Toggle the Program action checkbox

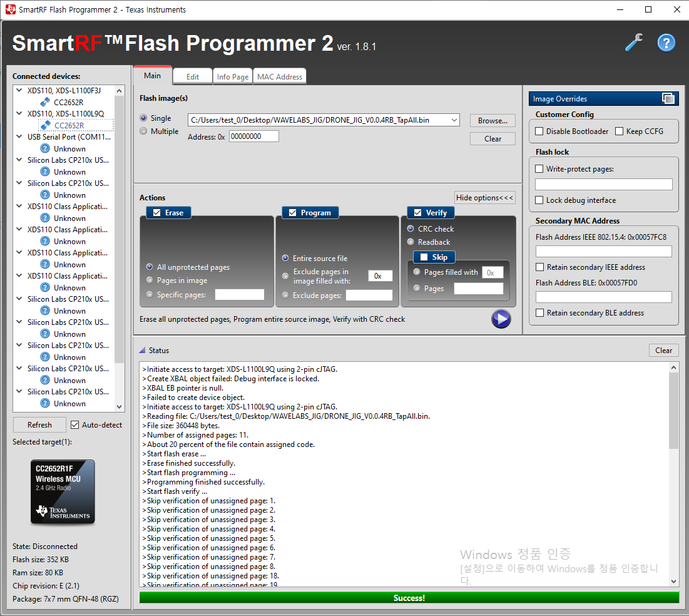coord(292,213)
